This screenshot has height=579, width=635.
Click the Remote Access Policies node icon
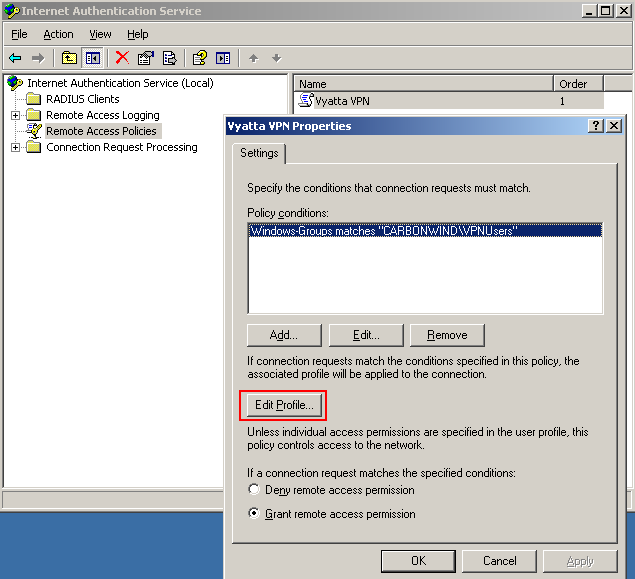pos(34,131)
